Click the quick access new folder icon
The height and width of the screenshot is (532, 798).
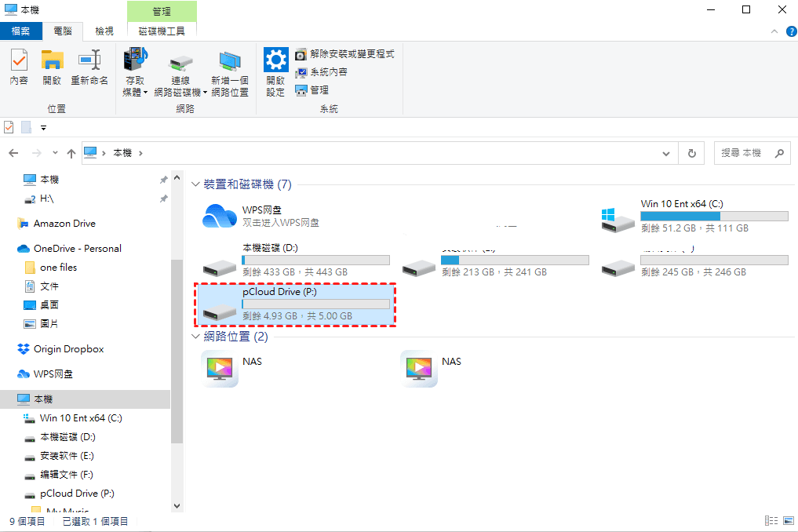click(x=26, y=127)
